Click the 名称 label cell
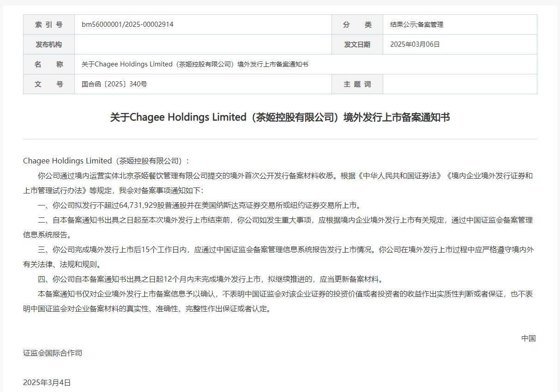This screenshot has height=392, width=560. [x=49, y=64]
